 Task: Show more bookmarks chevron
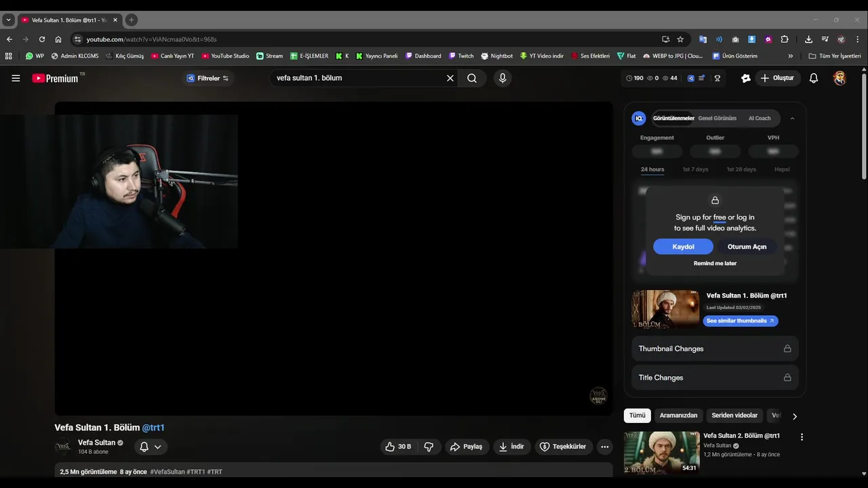791,56
